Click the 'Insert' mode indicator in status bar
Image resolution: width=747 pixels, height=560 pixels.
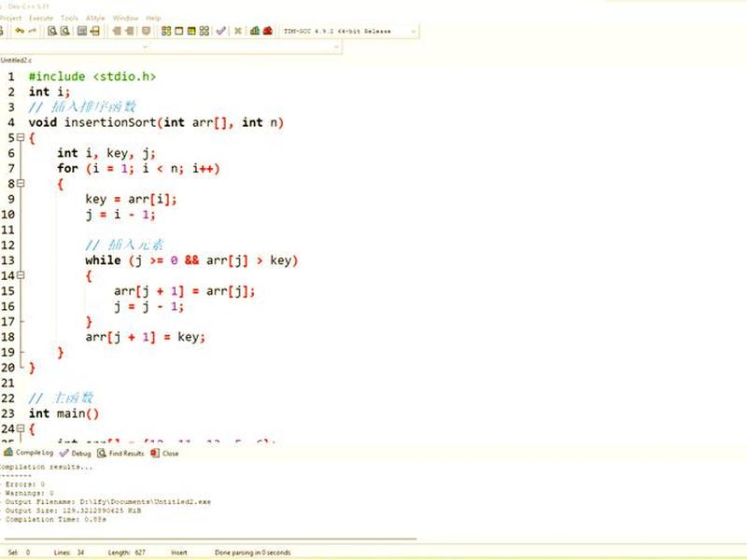(x=179, y=553)
